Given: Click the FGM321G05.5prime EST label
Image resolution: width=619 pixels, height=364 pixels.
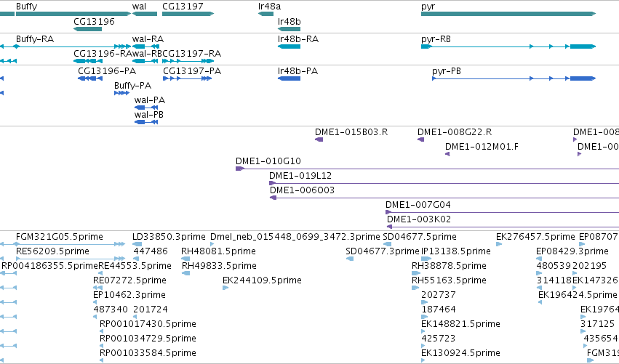Looking at the screenshot, I should [60, 237].
